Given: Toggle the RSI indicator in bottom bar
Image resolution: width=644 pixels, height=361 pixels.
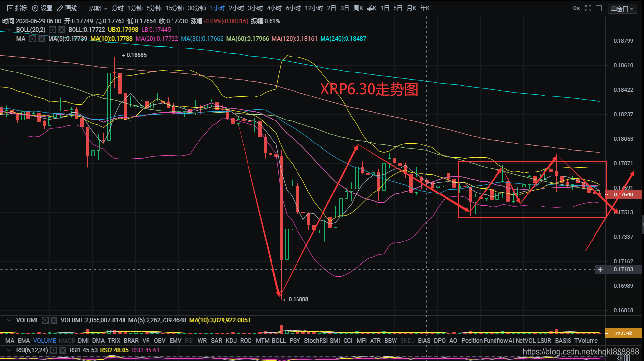Looking at the screenshot, I should pos(189,340).
